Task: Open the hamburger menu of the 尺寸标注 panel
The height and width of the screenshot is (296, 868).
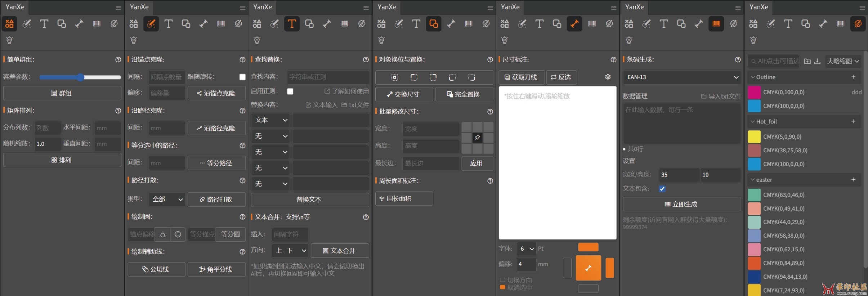Action: [x=614, y=8]
